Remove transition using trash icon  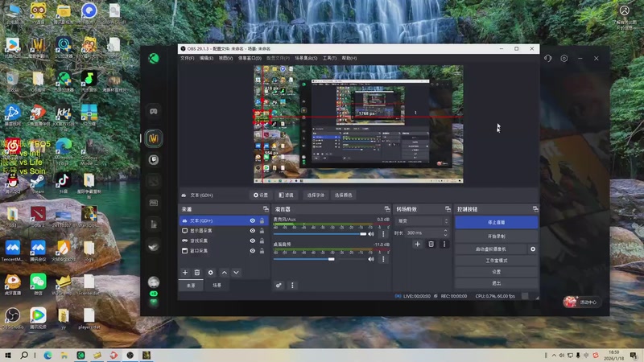coord(431,244)
